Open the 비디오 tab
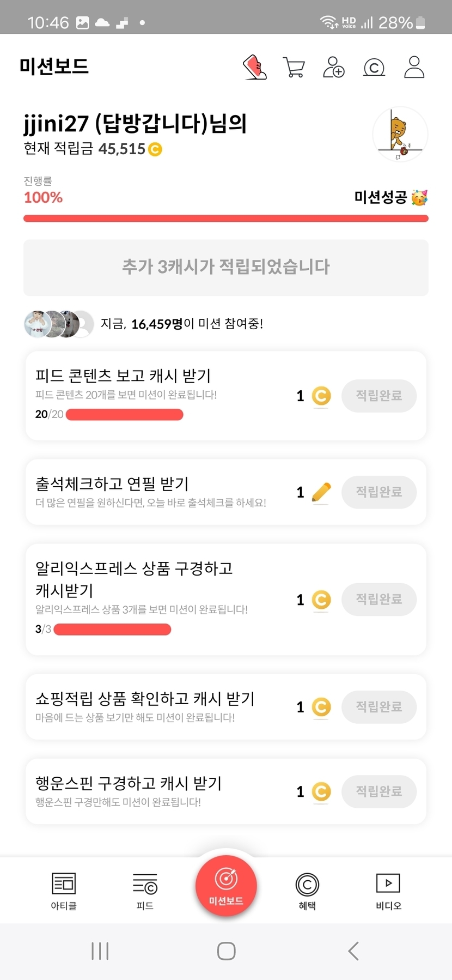The width and height of the screenshot is (452, 980). pos(388,890)
